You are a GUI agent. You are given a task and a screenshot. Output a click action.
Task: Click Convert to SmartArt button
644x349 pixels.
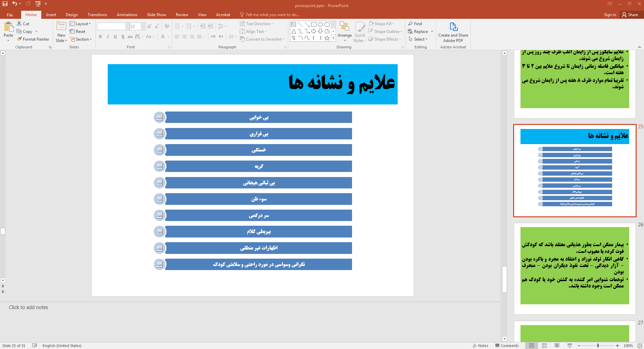click(262, 39)
